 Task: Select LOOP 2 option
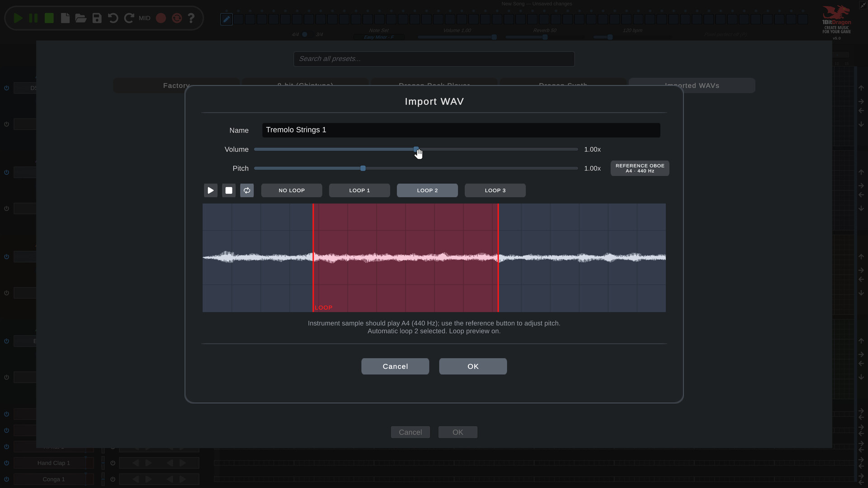[x=427, y=190]
